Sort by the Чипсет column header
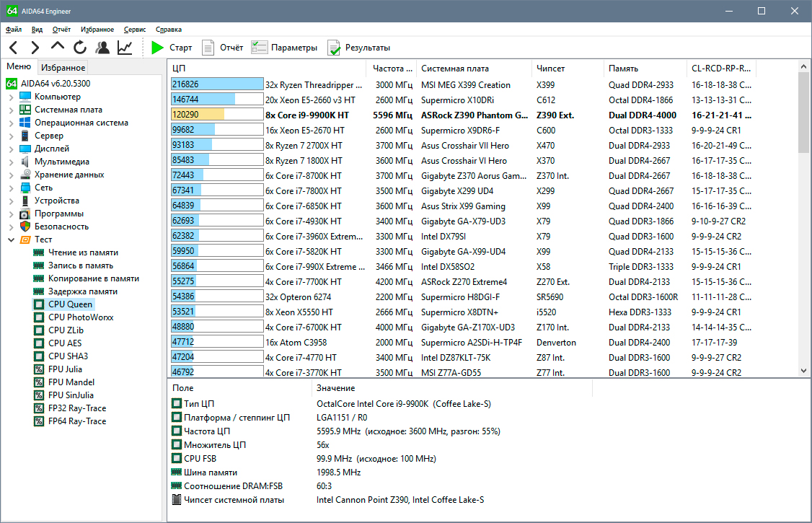The width and height of the screenshot is (812, 523). (568, 69)
